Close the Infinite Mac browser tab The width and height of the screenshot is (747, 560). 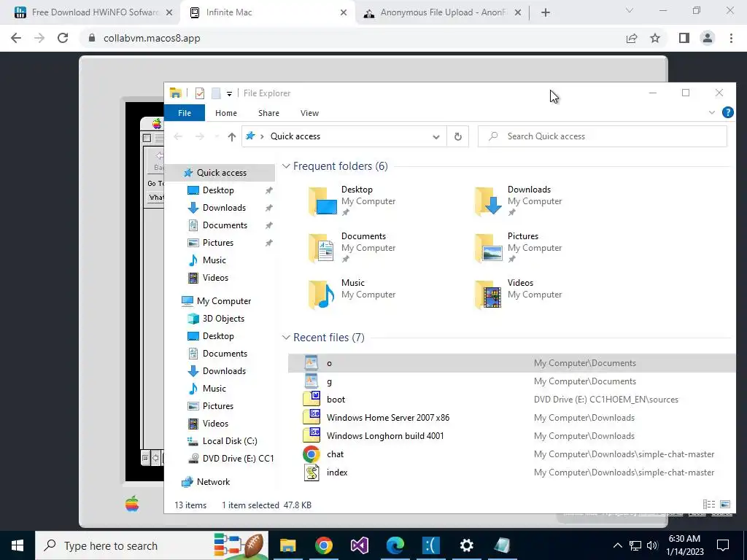tap(344, 12)
